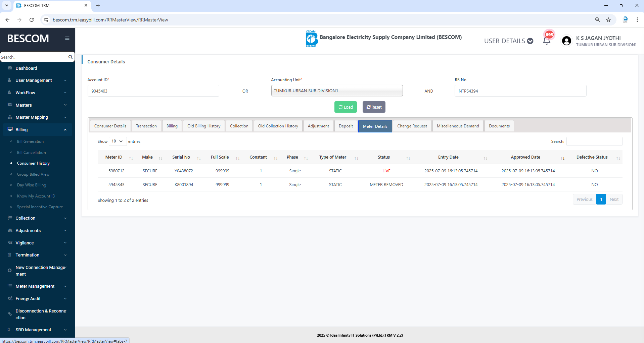
Task: Click the LIVE status link
Action: (386, 171)
